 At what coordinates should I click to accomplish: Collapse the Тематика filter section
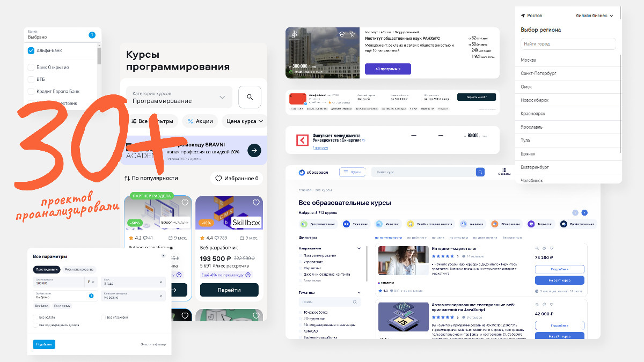359,293
